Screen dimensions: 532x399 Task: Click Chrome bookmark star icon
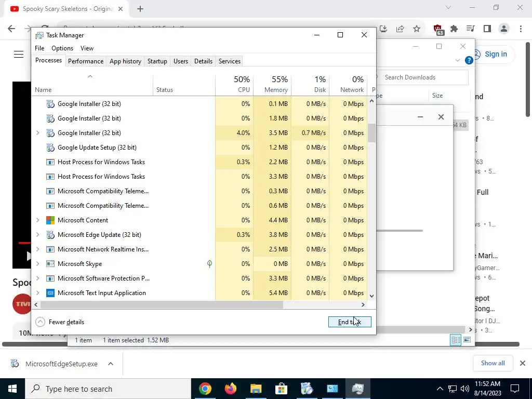[x=417, y=29]
